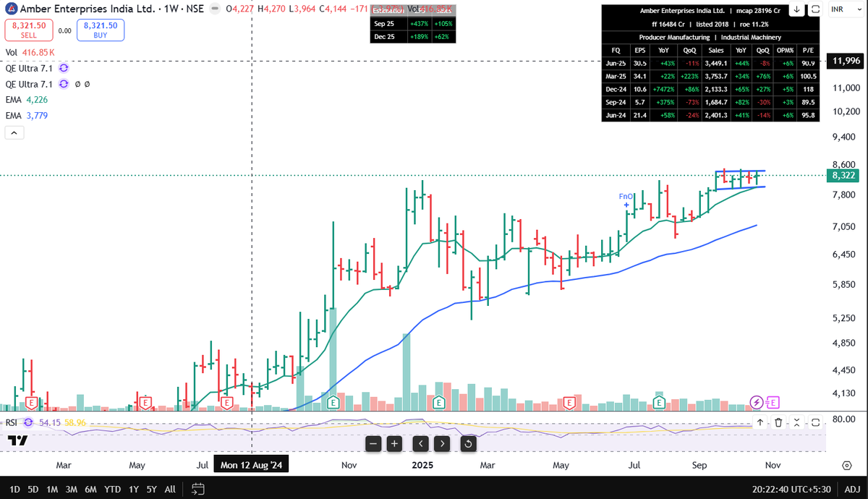Zoom out the chart with minus button

pos(373,443)
